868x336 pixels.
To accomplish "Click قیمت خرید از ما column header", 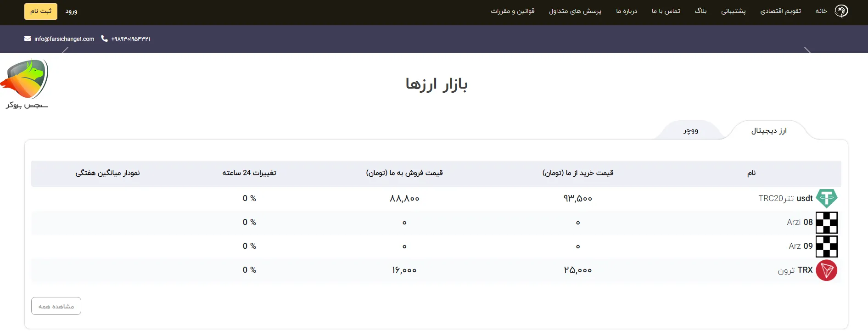I will tap(578, 173).
